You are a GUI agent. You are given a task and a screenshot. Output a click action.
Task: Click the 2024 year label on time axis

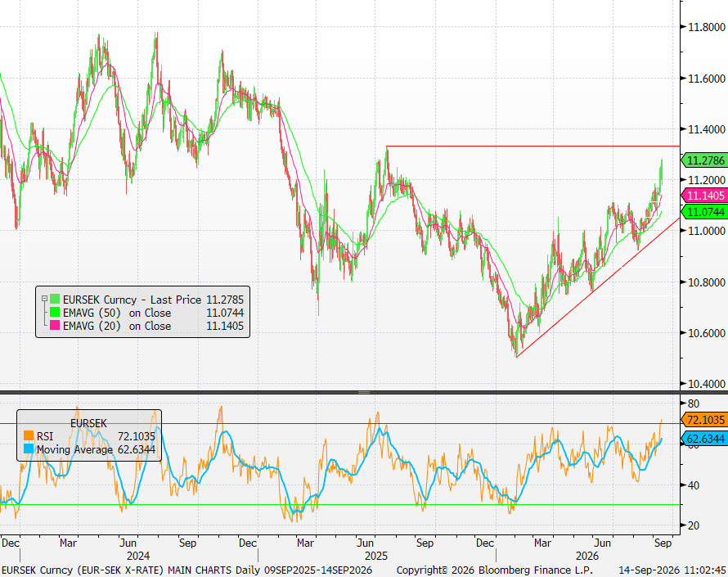(x=138, y=556)
